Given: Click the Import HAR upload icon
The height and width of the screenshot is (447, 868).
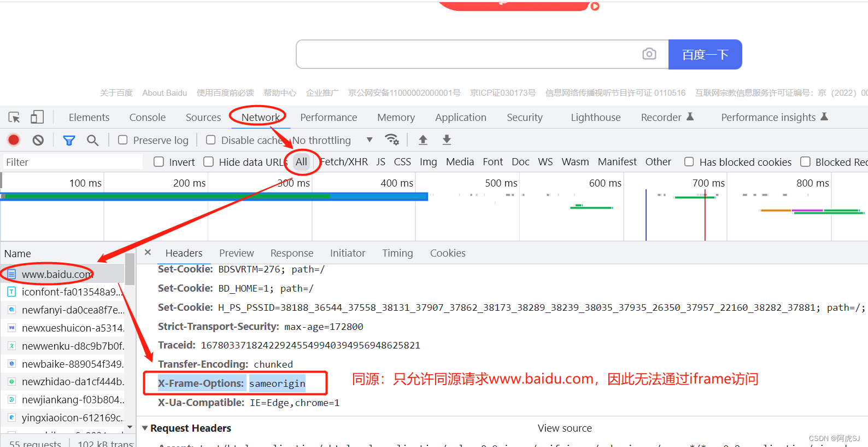Looking at the screenshot, I should point(423,140).
